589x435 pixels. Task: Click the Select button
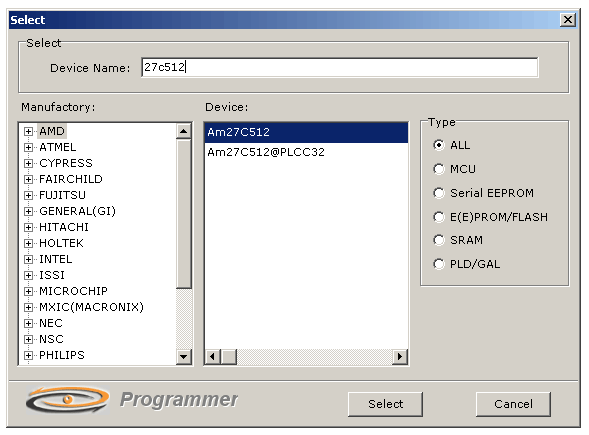point(385,404)
